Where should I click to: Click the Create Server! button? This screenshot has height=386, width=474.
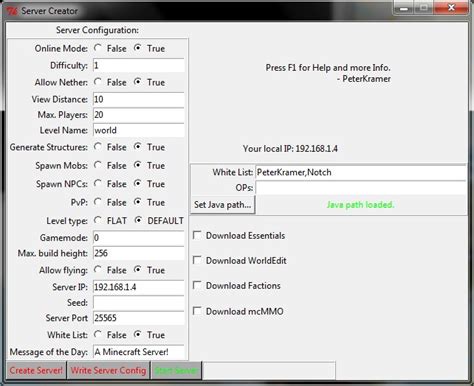[36, 370]
